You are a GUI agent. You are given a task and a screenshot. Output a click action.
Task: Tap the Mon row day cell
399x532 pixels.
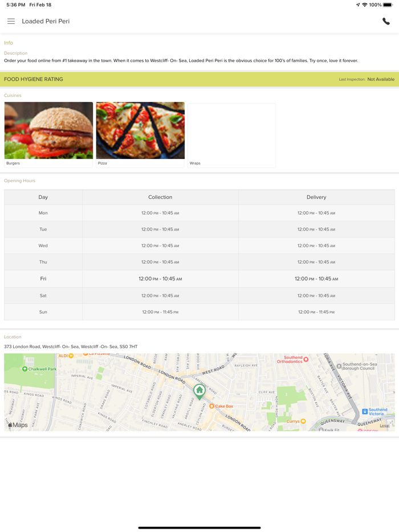(x=43, y=213)
